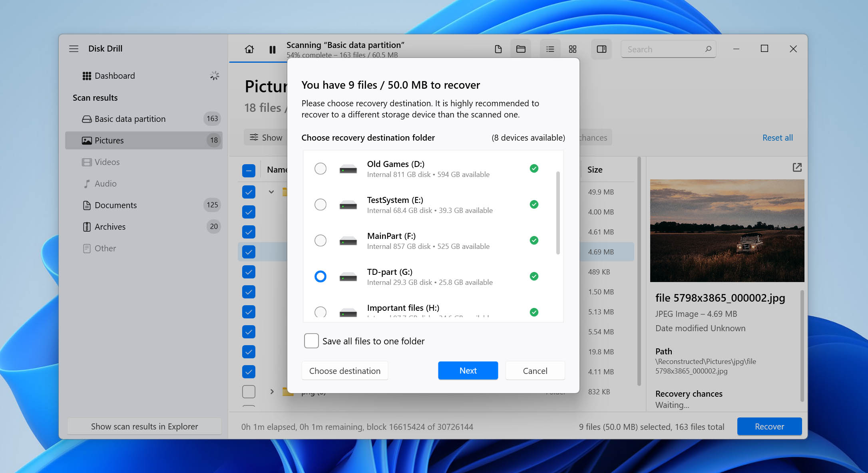Click the file list vertical scrollbar

(x=639, y=272)
